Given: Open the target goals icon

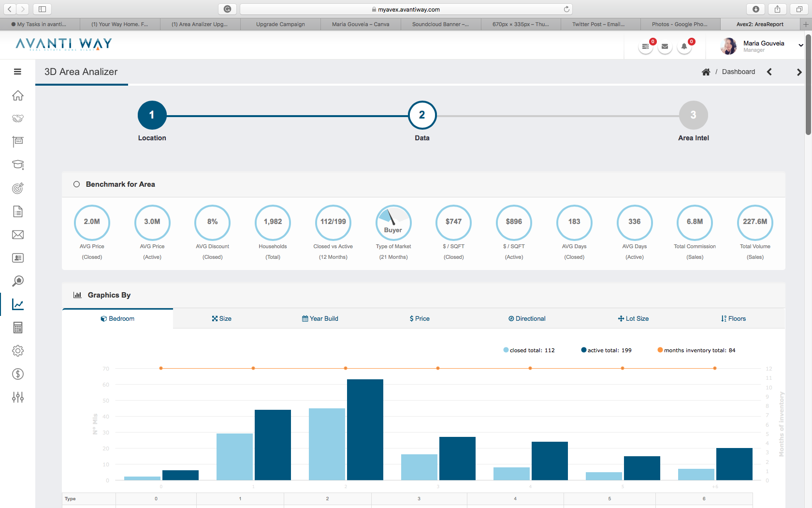Looking at the screenshot, I should pos(18,188).
